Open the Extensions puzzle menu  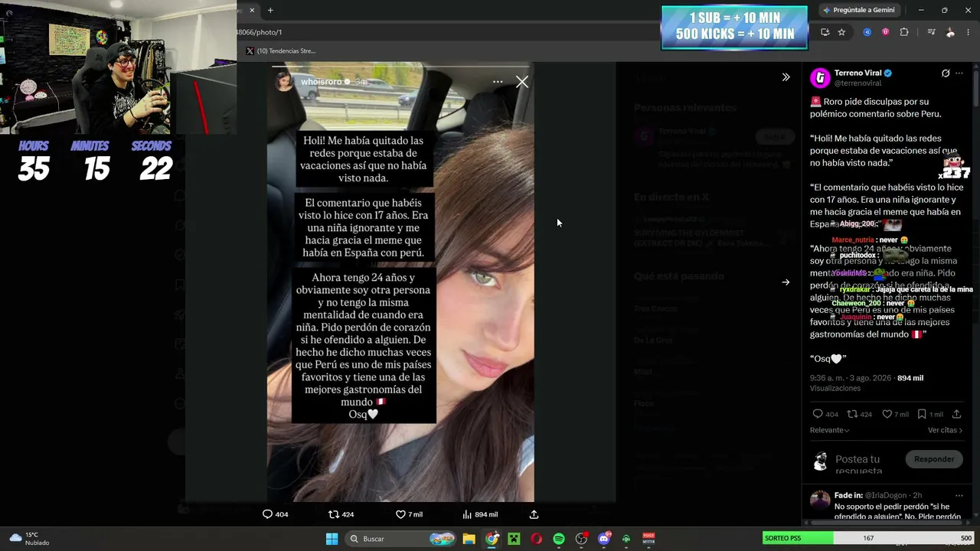tap(904, 32)
